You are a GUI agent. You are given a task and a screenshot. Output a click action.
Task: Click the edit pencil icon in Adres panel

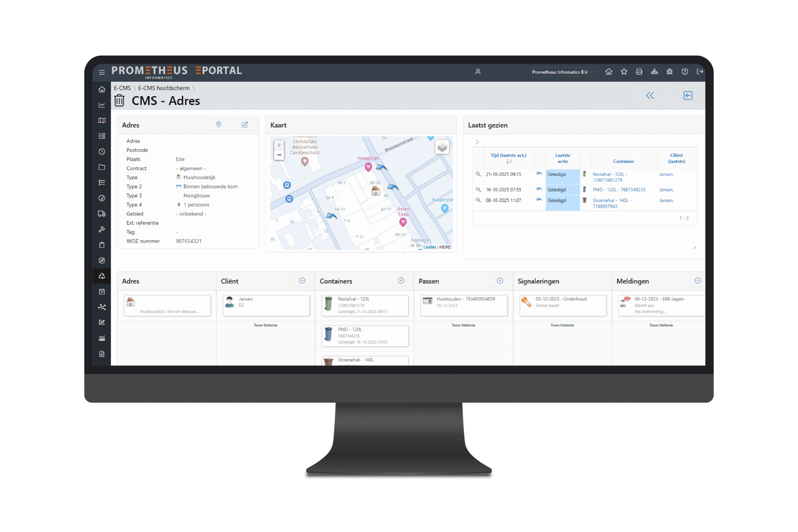245,125
